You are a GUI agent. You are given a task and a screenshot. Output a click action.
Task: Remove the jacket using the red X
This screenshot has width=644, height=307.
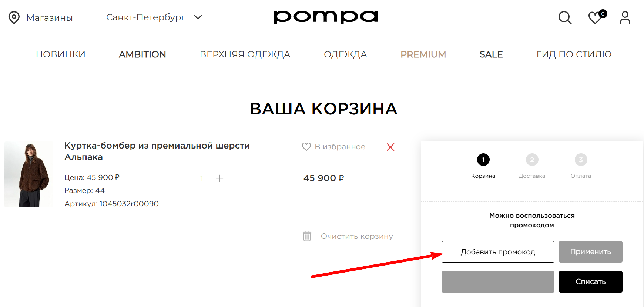point(390,147)
